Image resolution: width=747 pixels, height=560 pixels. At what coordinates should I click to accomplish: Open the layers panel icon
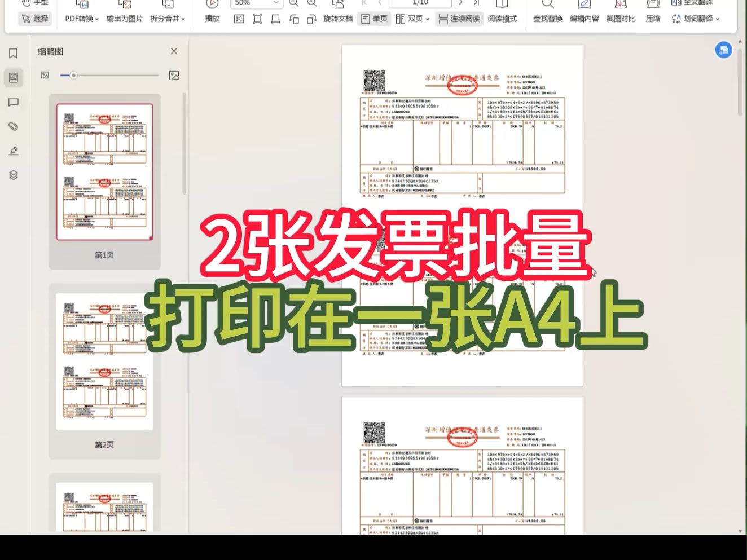click(14, 175)
